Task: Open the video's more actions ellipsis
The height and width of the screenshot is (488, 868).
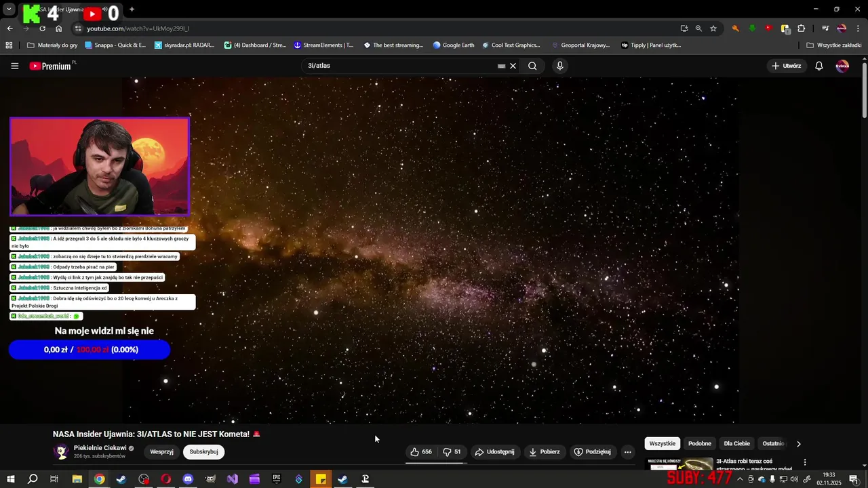Action: (627, 451)
